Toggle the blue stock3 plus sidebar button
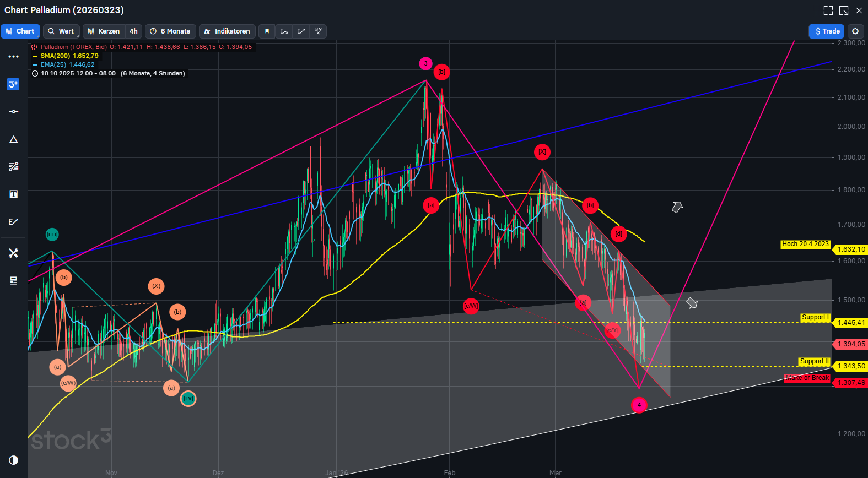Screen dimensions: 868x478 click(x=13, y=84)
